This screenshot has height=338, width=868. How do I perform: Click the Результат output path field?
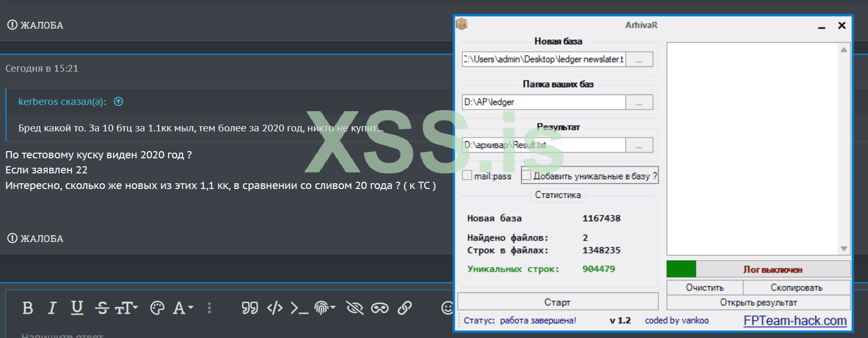tap(544, 145)
